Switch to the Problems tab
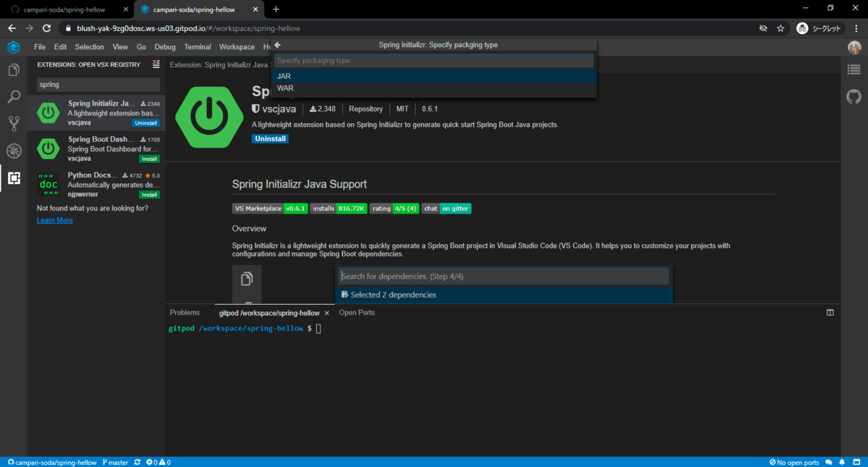This screenshot has height=467, width=868. click(x=184, y=313)
